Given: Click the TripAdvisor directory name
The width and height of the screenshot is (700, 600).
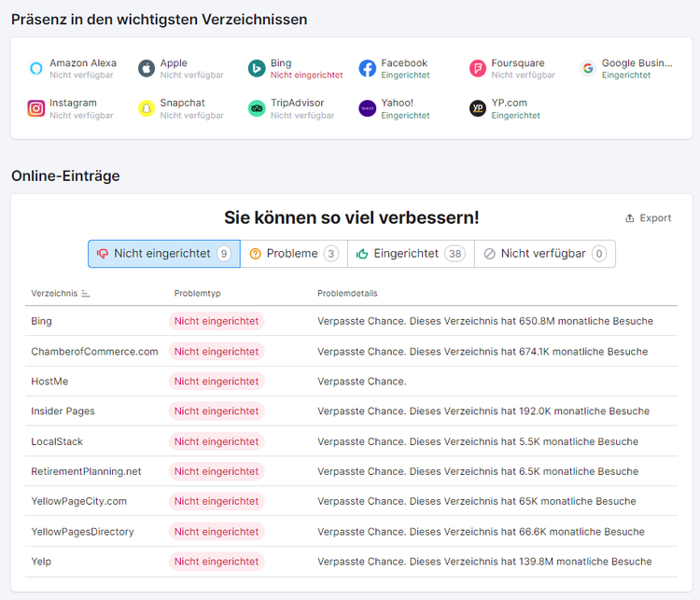Looking at the screenshot, I should tap(298, 103).
